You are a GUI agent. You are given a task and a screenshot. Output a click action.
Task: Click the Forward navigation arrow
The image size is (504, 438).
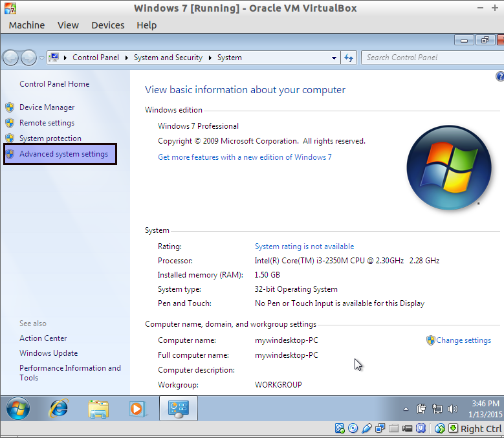(x=28, y=58)
